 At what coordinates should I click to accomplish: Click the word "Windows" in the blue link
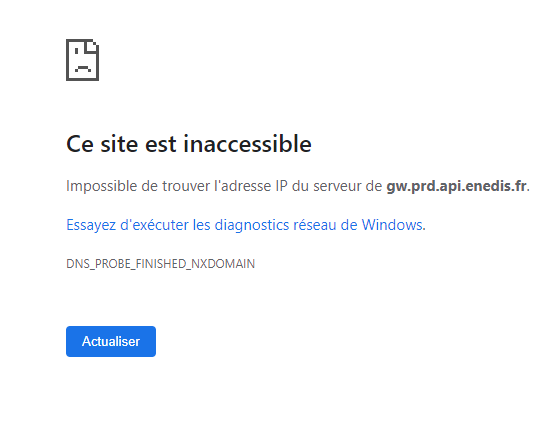(392, 225)
